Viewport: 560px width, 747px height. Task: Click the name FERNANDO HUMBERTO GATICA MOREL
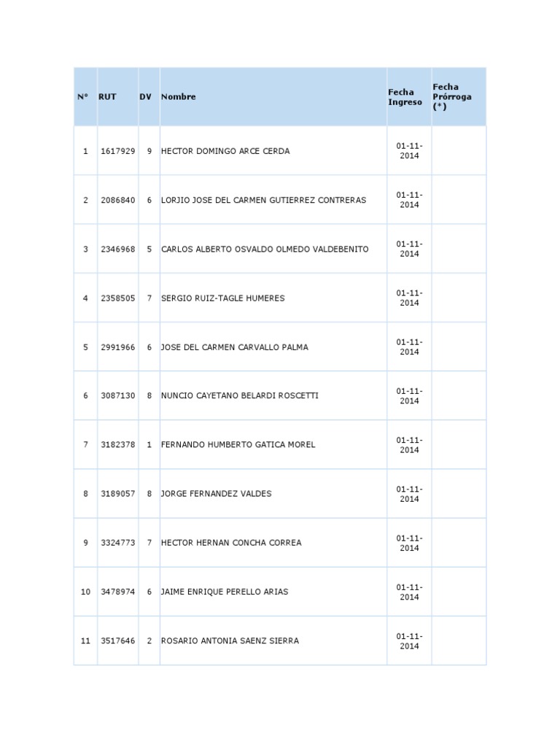pyautogui.click(x=238, y=444)
